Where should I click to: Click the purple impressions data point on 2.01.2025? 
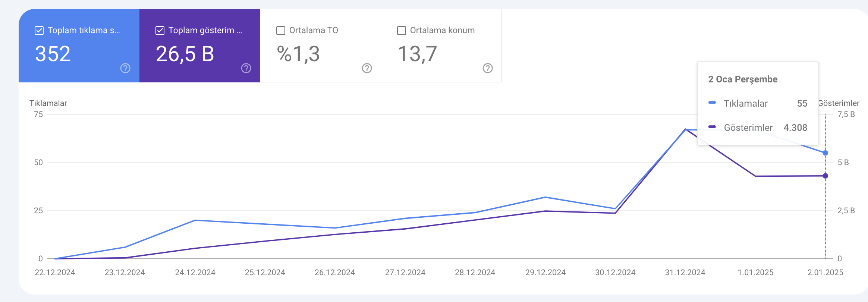pos(825,176)
